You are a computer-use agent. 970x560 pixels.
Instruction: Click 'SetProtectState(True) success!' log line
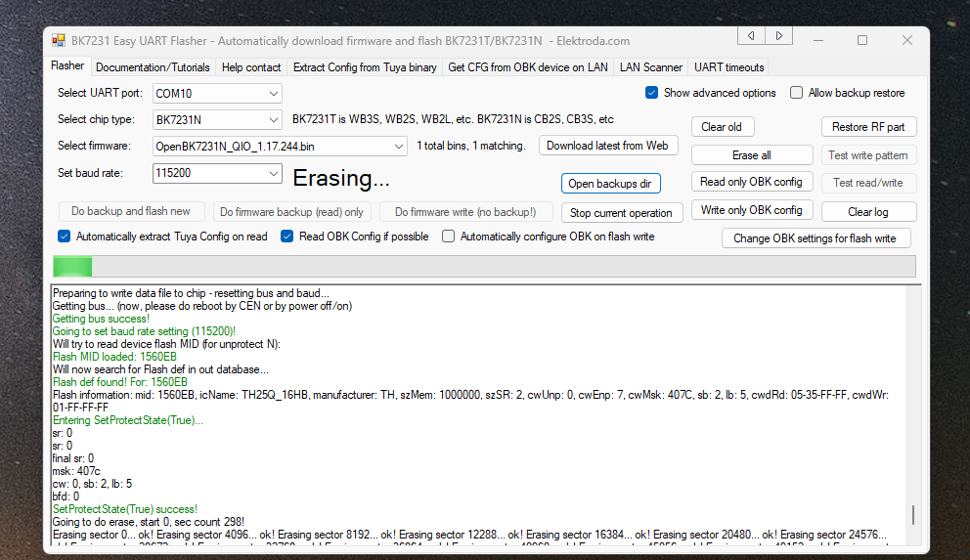(x=125, y=509)
